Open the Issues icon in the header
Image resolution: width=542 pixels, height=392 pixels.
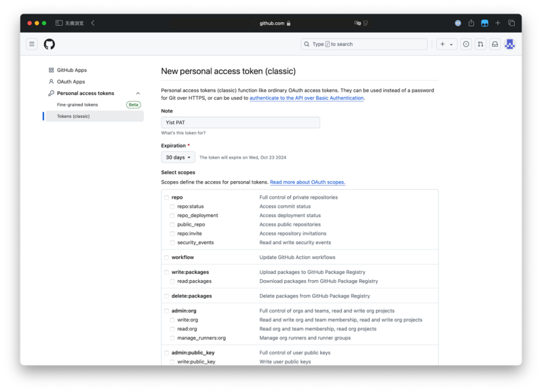click(466, 44)
